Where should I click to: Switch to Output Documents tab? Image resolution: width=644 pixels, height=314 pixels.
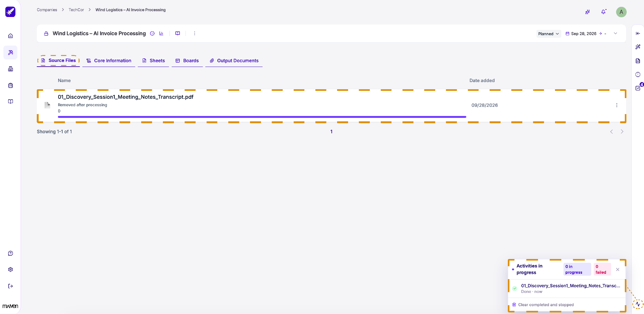coord(234,61)
